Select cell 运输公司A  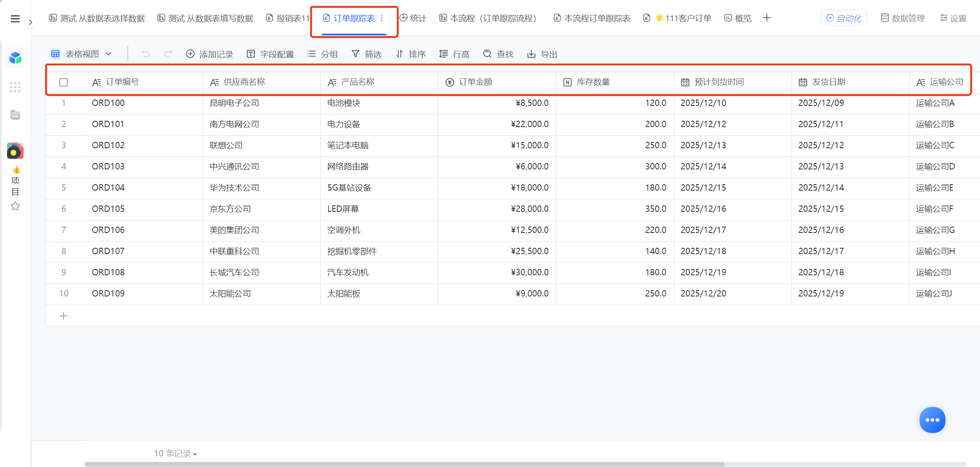[944, 103]
